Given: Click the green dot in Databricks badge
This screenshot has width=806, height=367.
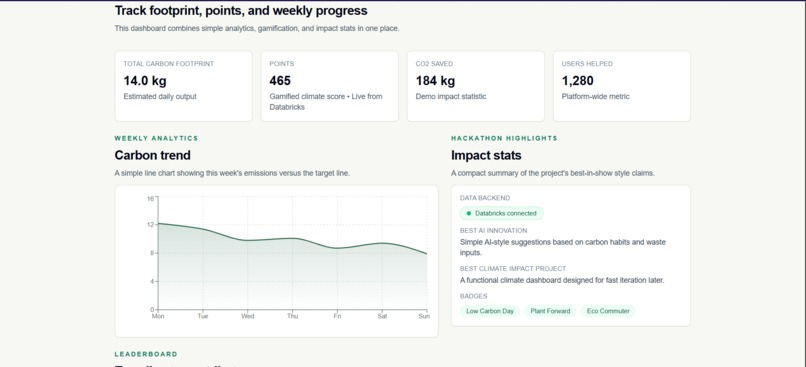Looking at the screenshot, I should click(468, 213).
